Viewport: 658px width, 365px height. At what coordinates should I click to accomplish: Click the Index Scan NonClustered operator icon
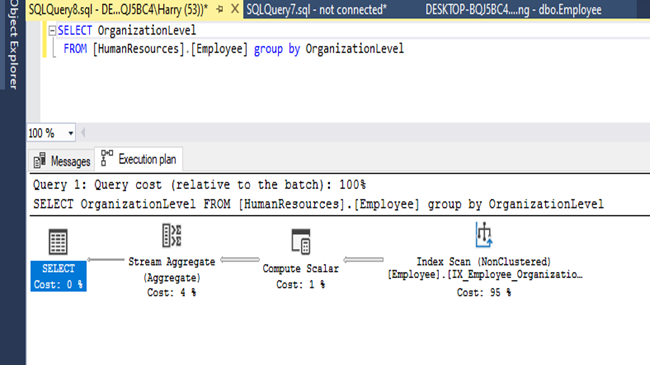(484, 235)
